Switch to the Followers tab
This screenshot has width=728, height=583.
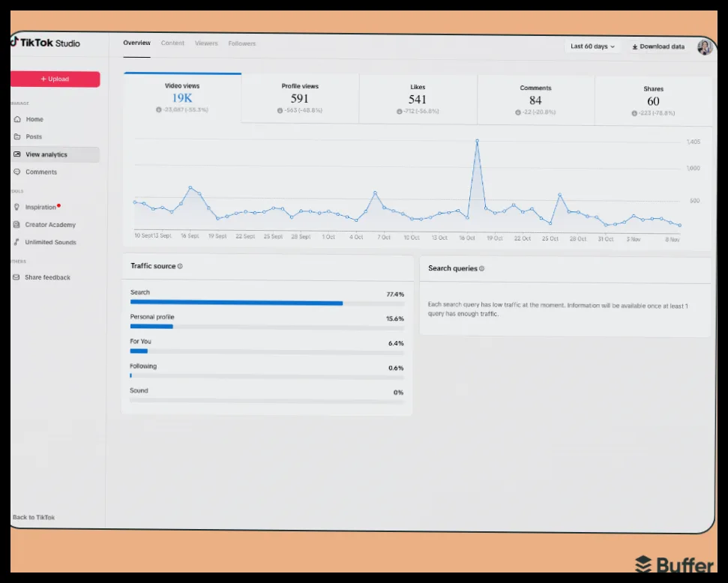242,43
